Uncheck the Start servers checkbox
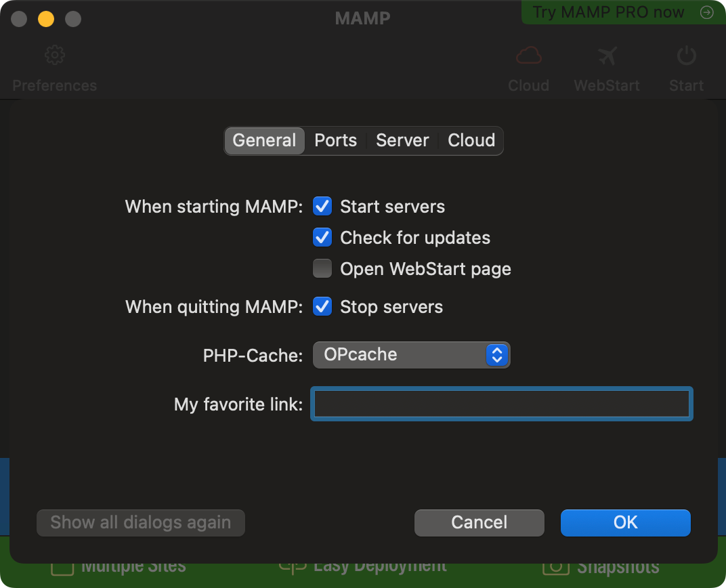 (x=322, y=207)
